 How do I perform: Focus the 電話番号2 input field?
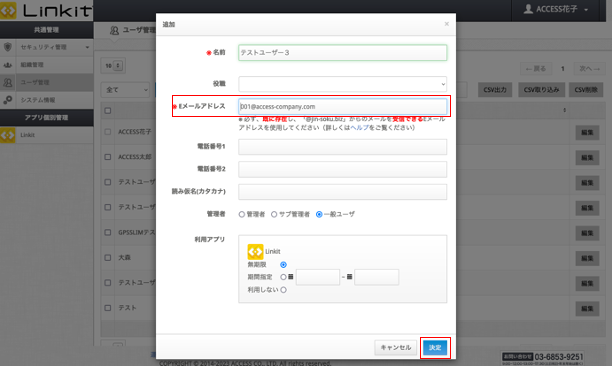342,169
